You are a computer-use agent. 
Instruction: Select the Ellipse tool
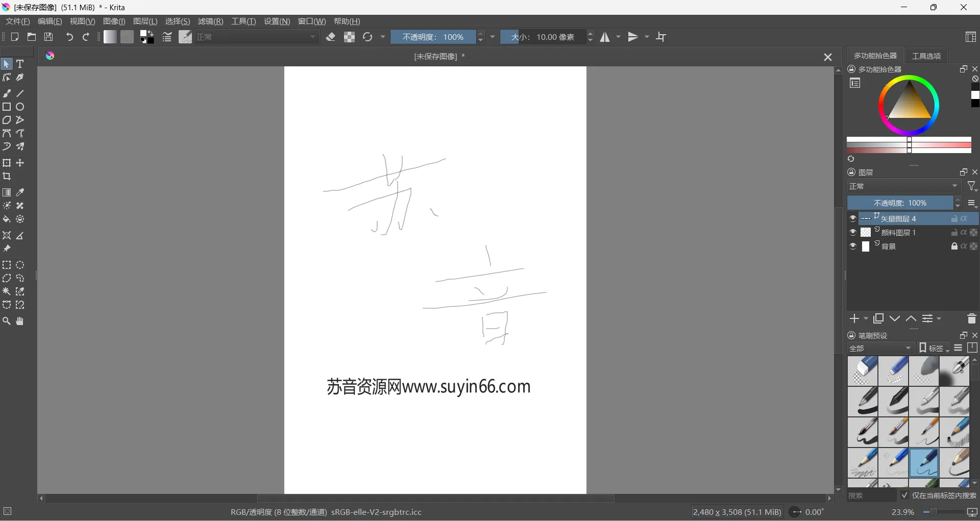(20, 107)
